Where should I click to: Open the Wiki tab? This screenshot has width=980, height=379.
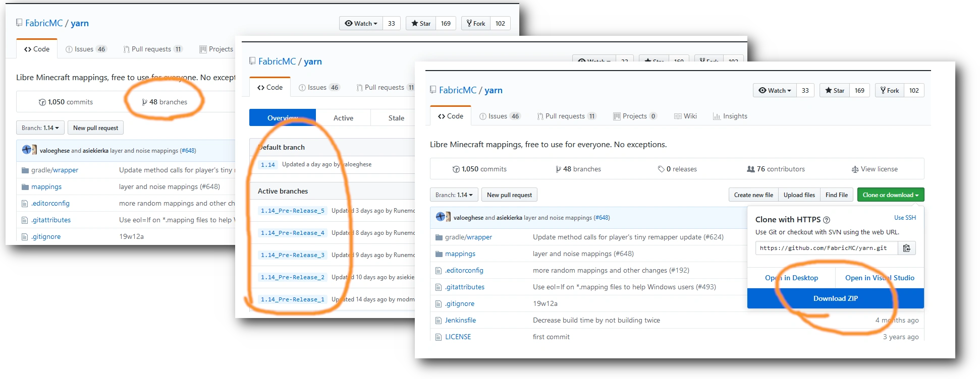pyautogui.click(x=685, y=116)
